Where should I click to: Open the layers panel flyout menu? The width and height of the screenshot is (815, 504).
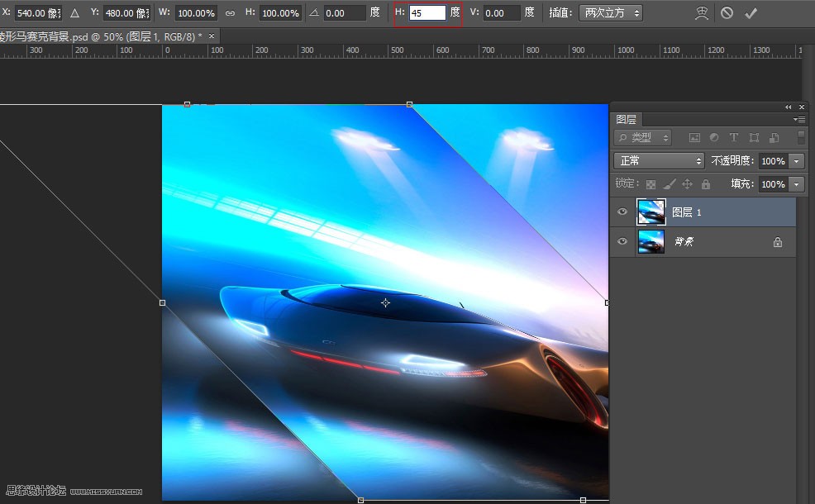[799, 119]
